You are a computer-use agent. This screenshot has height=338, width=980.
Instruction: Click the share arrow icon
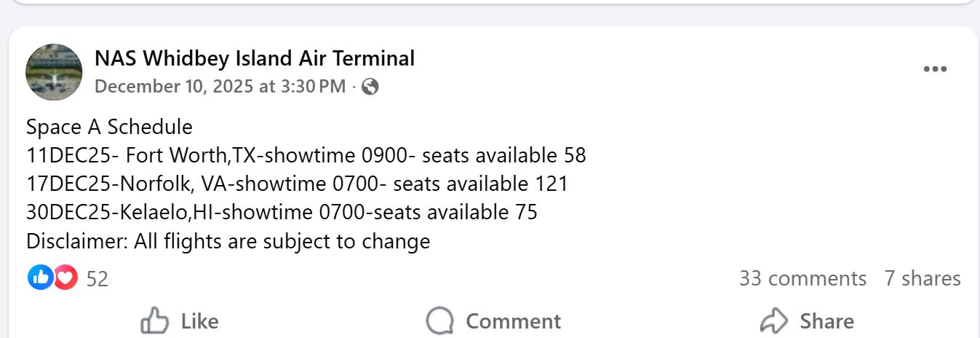point(774,321)
